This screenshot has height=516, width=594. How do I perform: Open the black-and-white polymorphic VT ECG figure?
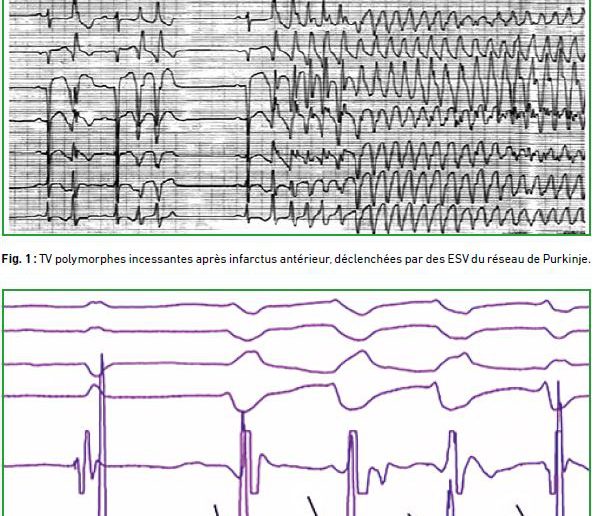pos(297,117)
